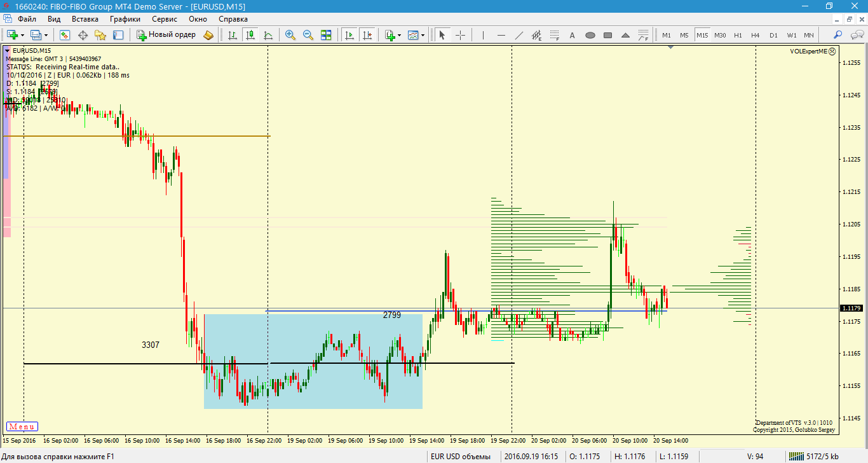Select the trendline drawing tool
The height and width of the screenshot is (463, 868).
519,35
